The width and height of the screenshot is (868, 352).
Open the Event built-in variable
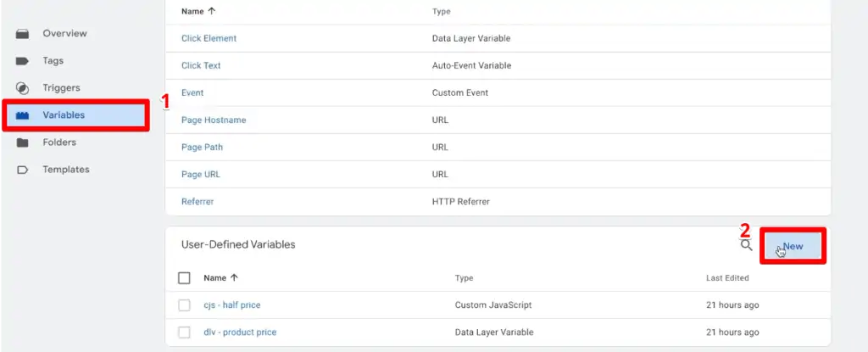(x=192, y=92)
